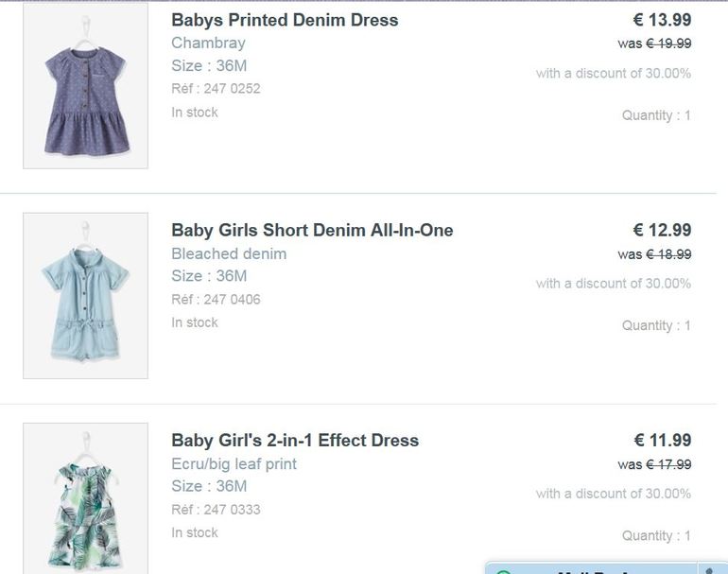Click the Bleached denim color label
This screenshot has width=728, height=574.
pyautogui.click(x=229, y=253)
